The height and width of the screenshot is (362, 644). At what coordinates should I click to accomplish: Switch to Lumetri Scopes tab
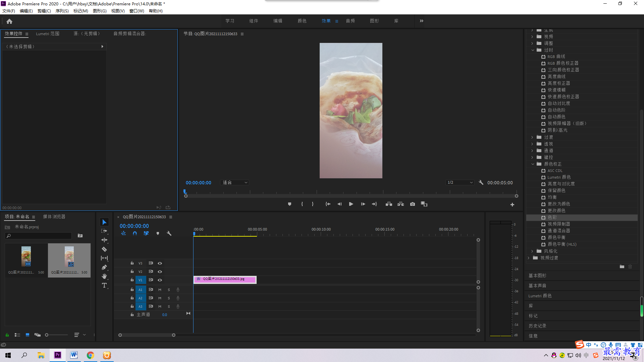(48, 34)
